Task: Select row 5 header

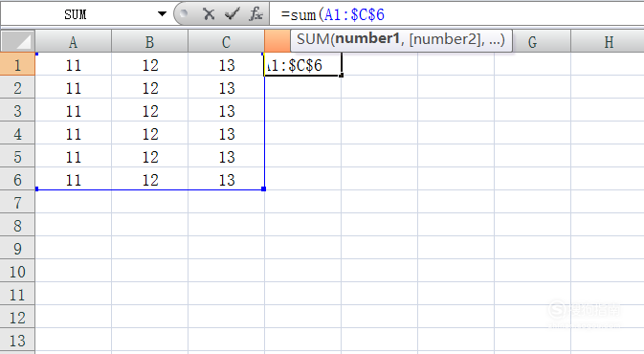Action: (17, 157)
